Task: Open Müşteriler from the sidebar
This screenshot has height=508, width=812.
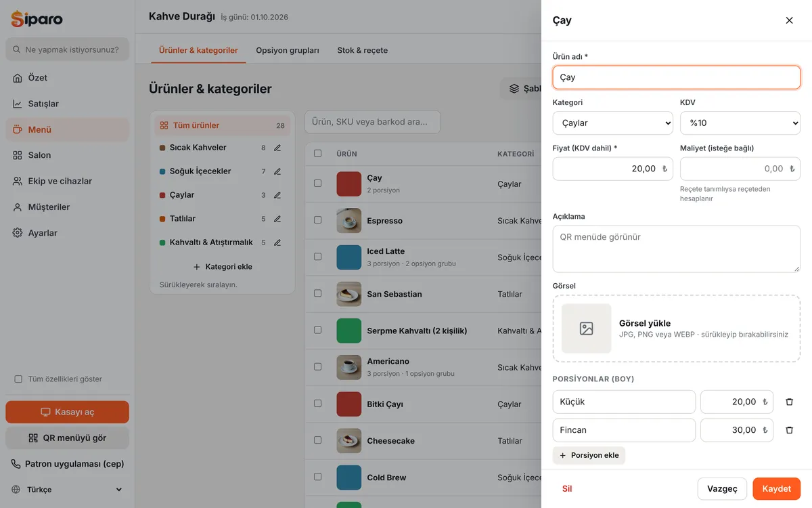Action: [67, 207]
